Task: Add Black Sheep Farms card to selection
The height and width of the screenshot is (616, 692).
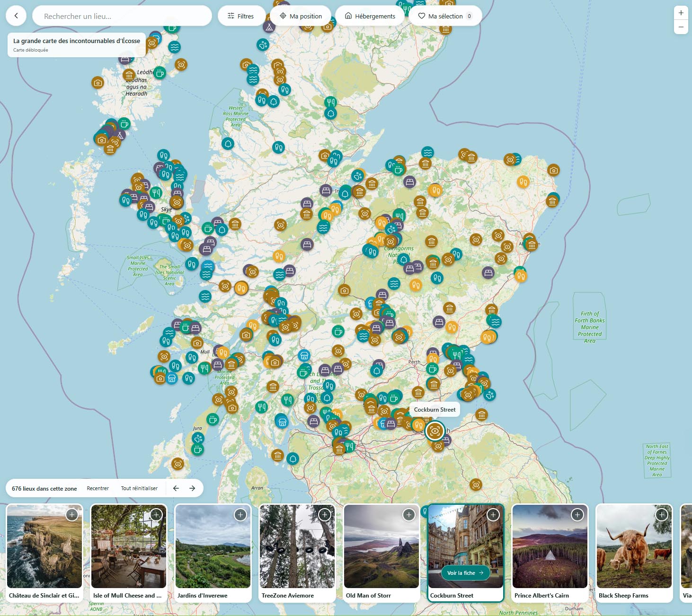Action: pyautogui.click(x=662, y=515)
